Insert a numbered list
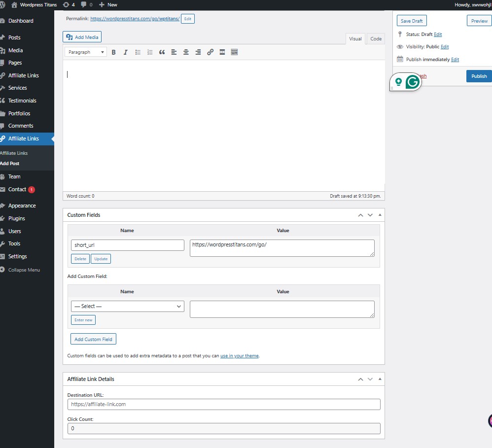 [150, 52]
